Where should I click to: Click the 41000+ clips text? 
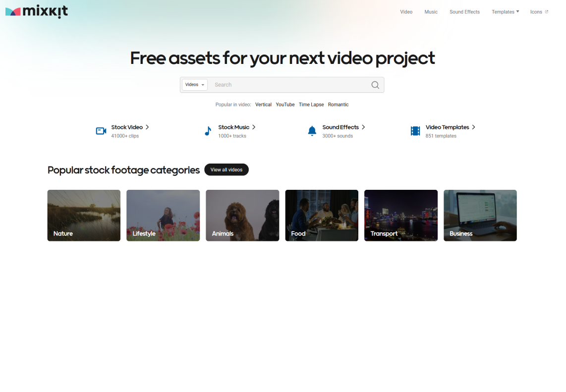(x=125, y=136)
